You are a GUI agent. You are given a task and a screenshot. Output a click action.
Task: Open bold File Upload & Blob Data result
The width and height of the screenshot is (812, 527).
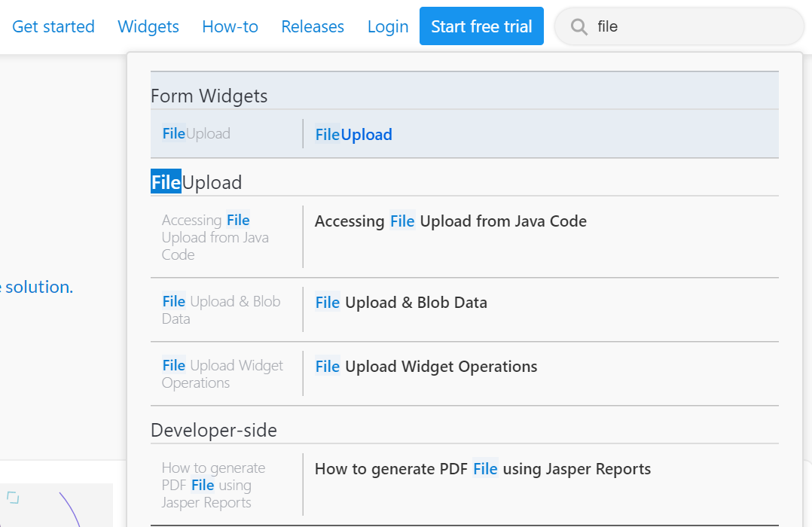pyautogui.click(x=401, y=303)
